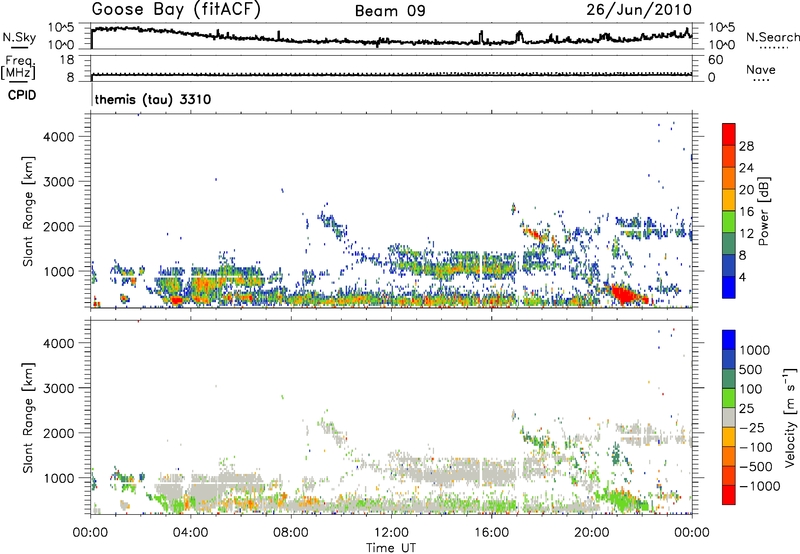
Task: Click the '10^5' left tick of noise panel
Action: point(61,28)
